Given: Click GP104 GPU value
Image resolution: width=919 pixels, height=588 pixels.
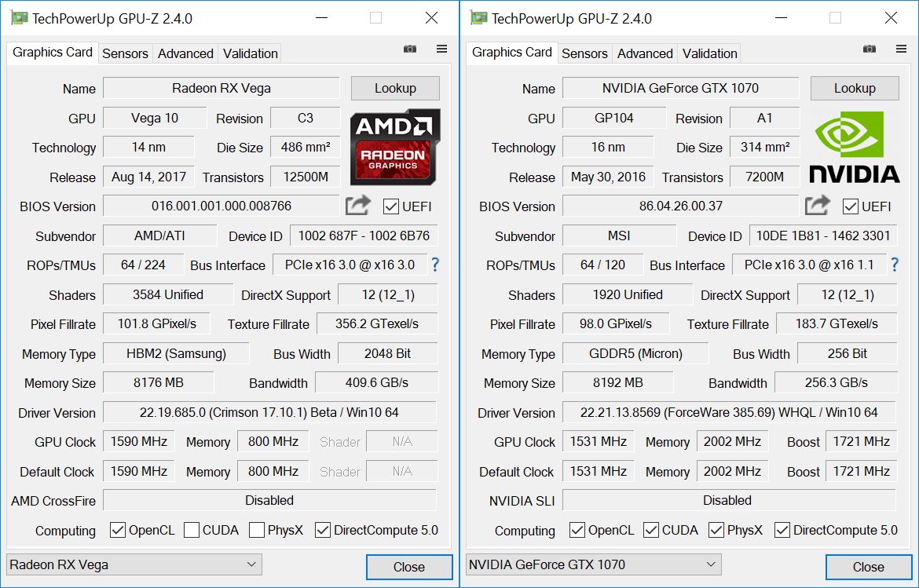Looking at the screenshot, I should click(x=614, y=118).
